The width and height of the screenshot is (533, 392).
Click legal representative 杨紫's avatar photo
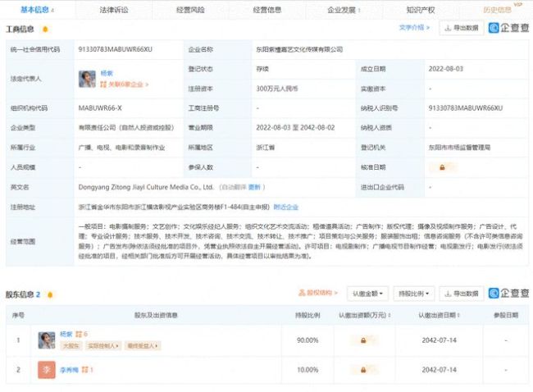click(x=86, y=78)
